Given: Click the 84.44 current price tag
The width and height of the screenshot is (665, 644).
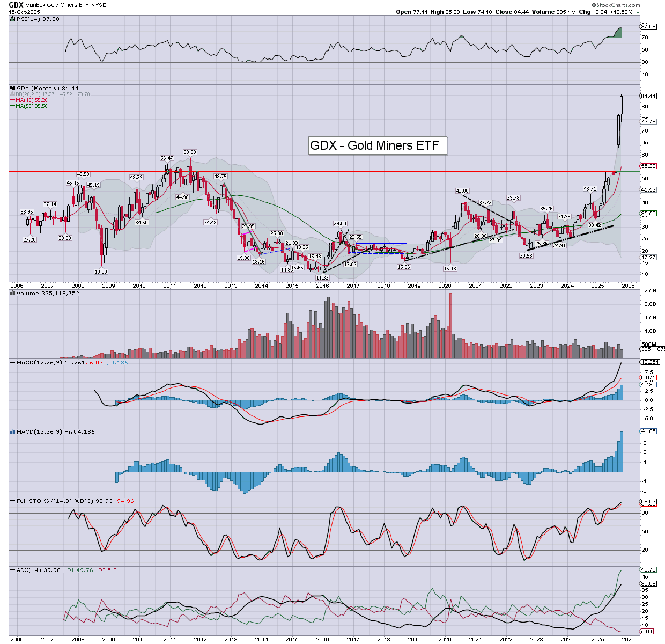Looking at the screenshot, I should tap(648, 96).
